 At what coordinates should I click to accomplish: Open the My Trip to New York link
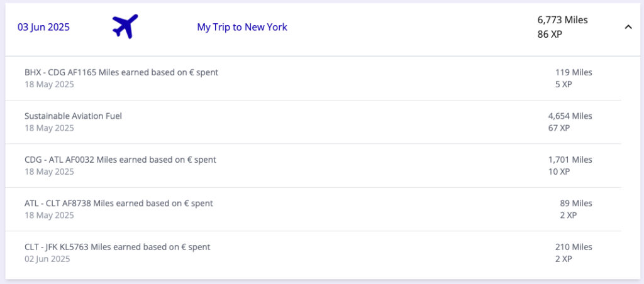click(x=242, y=27)
